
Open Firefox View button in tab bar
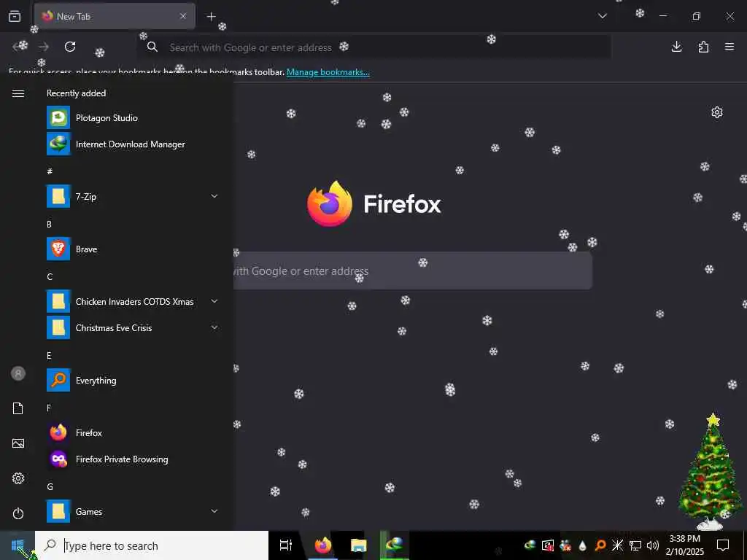15,16
